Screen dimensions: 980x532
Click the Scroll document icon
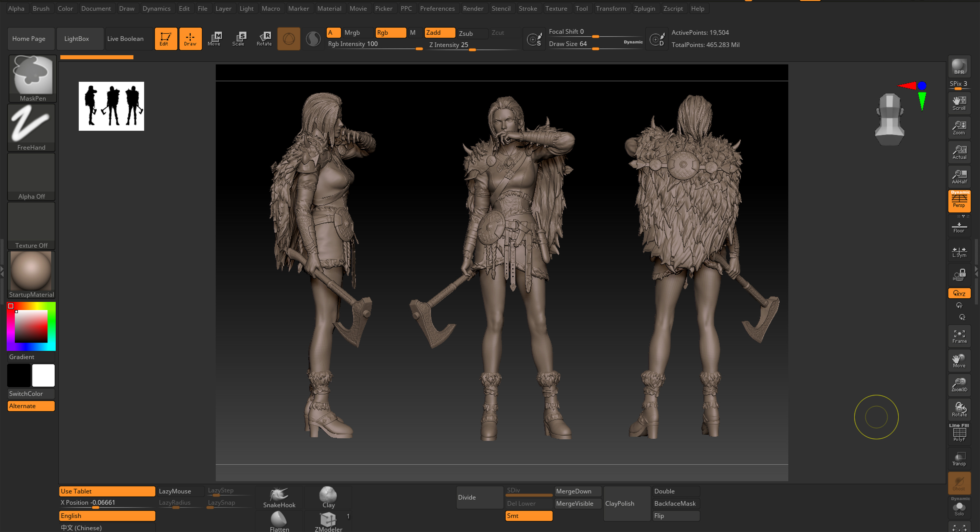(959, 103)
